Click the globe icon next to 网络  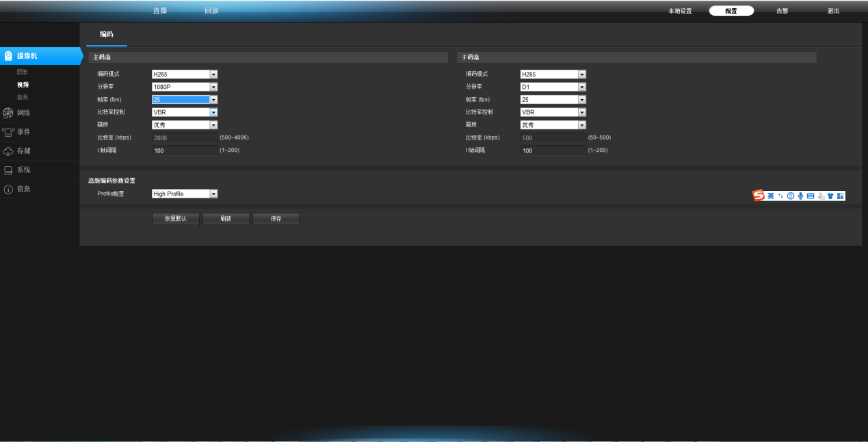(x=8, y=113)
